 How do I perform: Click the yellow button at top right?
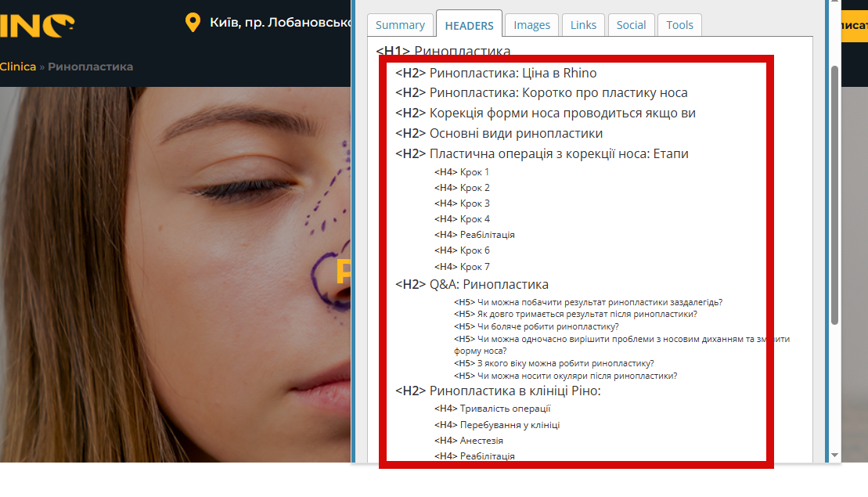[x=854, y=26]
